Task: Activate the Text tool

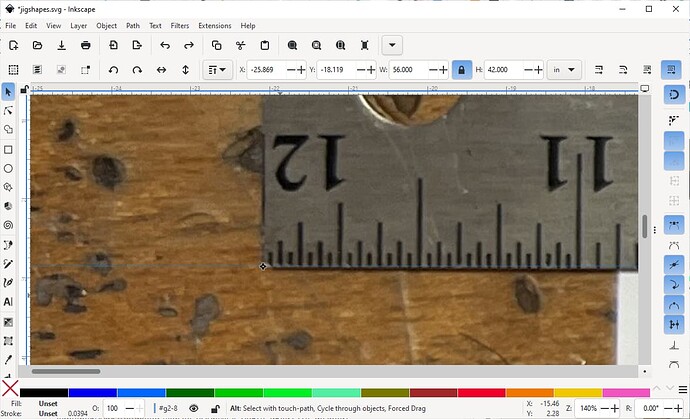Action: coord(8,302)
